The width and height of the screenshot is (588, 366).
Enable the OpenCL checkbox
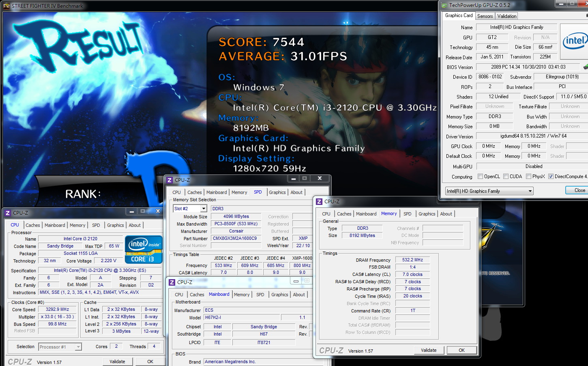(x=480, y=177)
